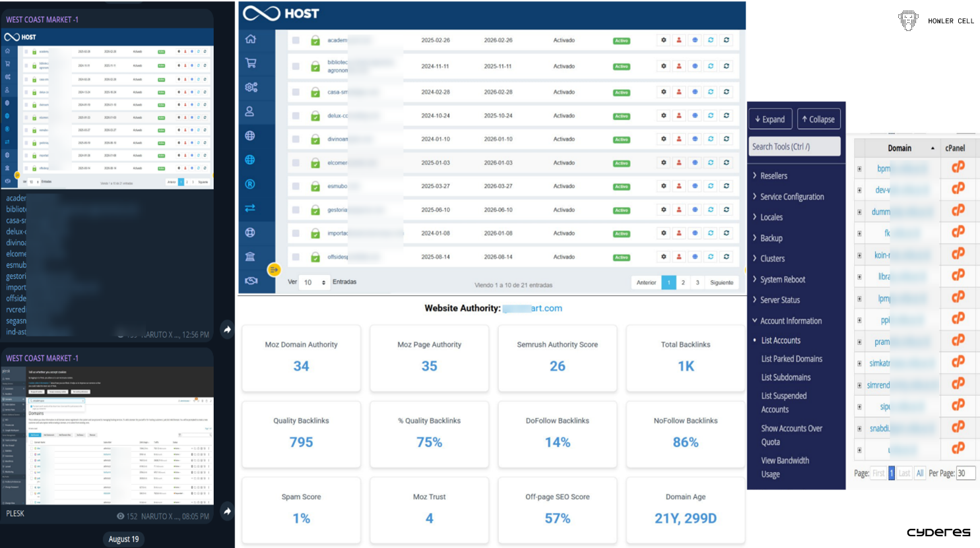Viewport: 980px width, 548px height.
Task: Tick the checkbox on the offsides row
Action: click(x=294, y=257)
